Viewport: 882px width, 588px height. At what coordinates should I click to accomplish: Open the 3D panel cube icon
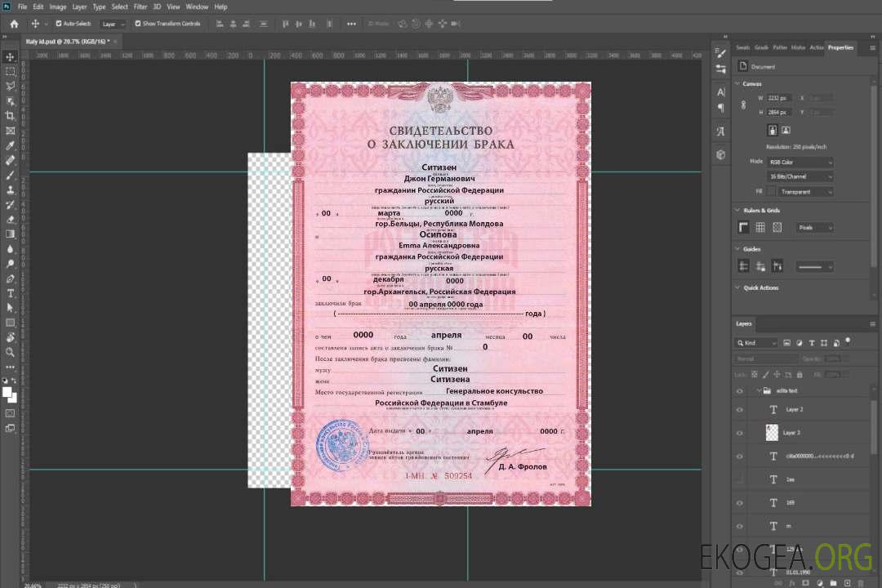721,154
